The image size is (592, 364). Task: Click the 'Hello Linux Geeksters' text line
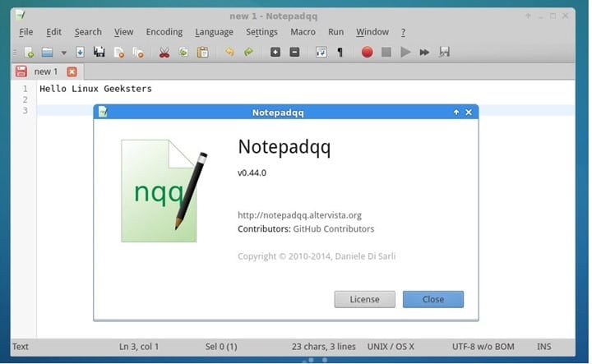[x=95, y=89]
